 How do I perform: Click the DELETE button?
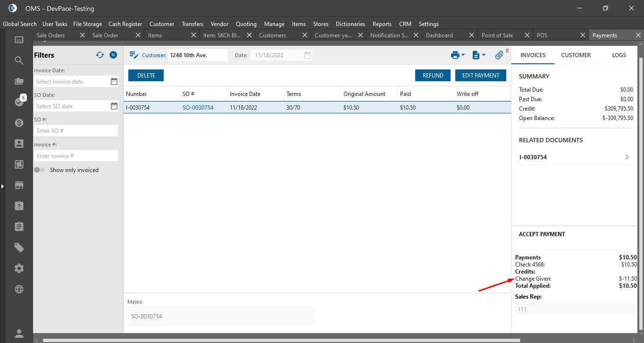[x=146, y=75]
